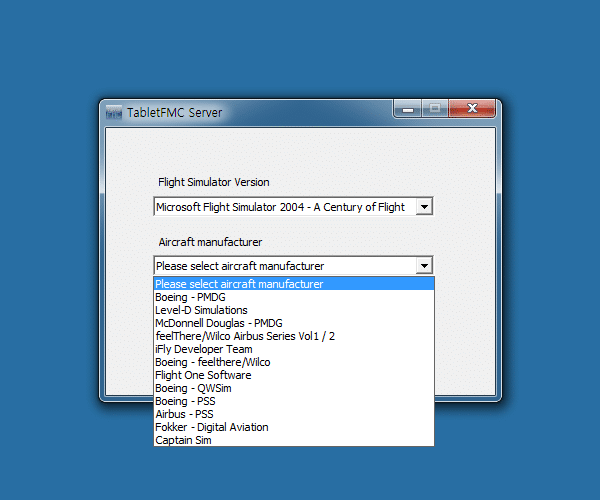Minimize the TabletFMC Server window
The image size is (600, 500).
(x=407, y=109)
